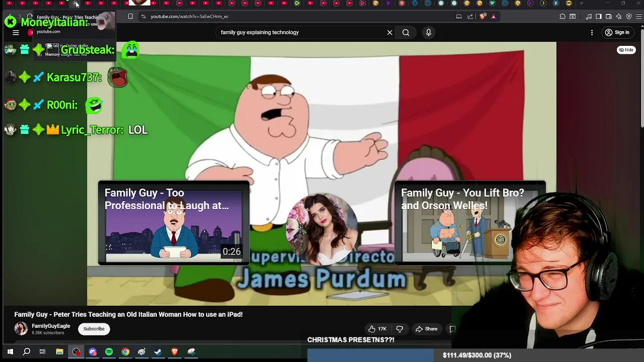Click the Install or cast icon in the address bar
The image size is (644, 362).
click(459, 17)
